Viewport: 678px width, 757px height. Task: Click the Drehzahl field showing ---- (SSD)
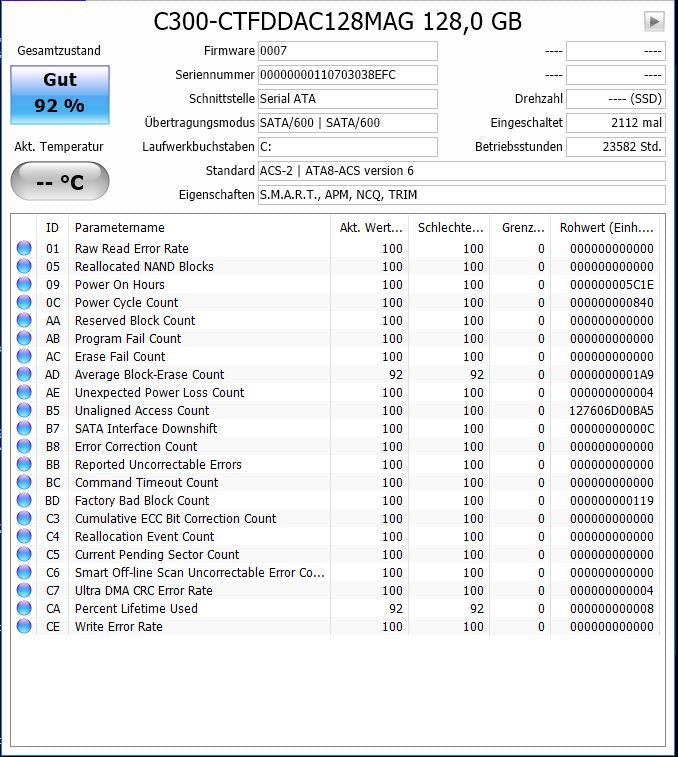tap(616, 98)
